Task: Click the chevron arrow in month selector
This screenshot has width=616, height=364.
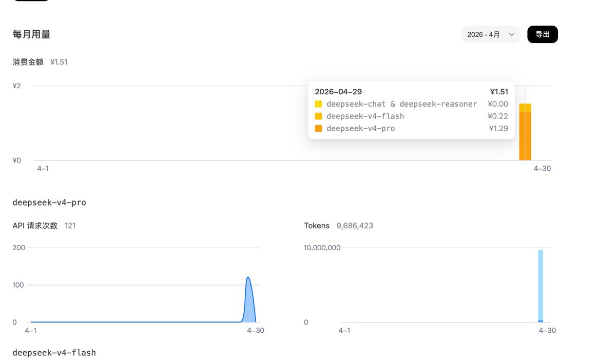Action: point(511,34)
